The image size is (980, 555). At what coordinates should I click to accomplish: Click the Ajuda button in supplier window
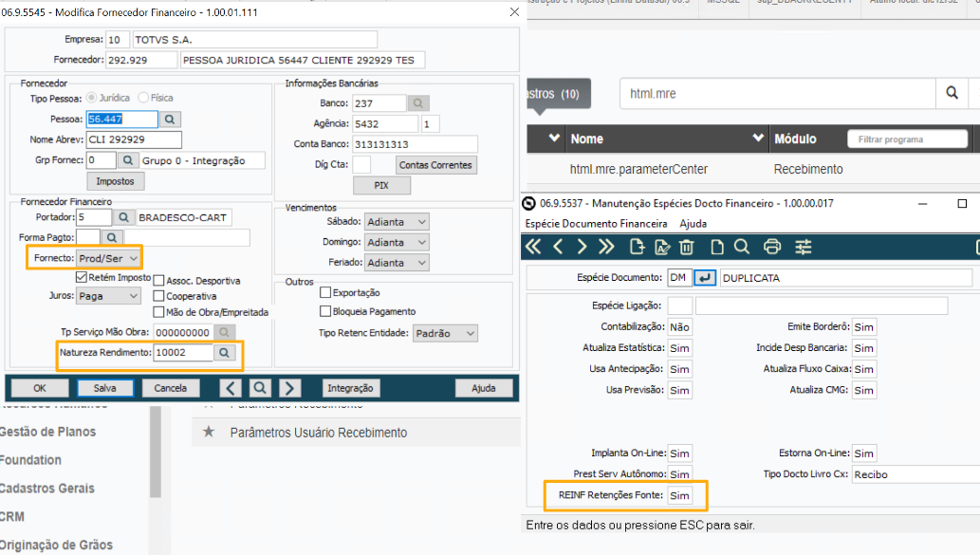484,388
